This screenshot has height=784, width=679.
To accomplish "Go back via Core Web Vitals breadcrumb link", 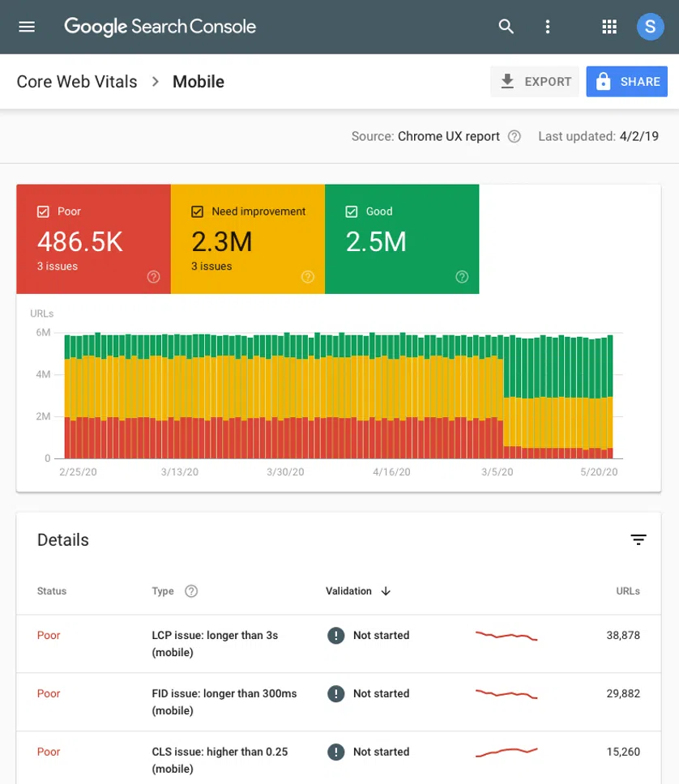I will click(x=76, y=81).
